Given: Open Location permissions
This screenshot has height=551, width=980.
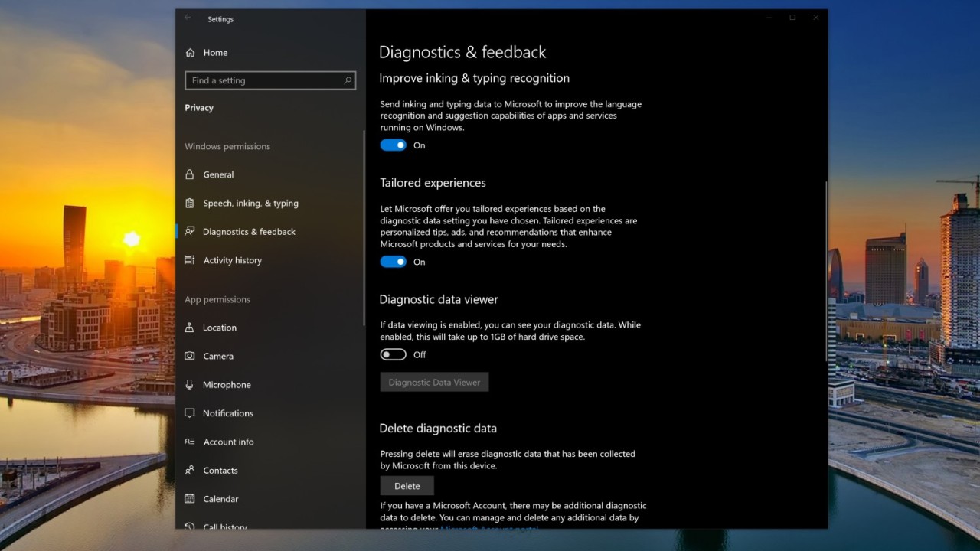Looking at the screenshot, I should [x=269, y=328].
